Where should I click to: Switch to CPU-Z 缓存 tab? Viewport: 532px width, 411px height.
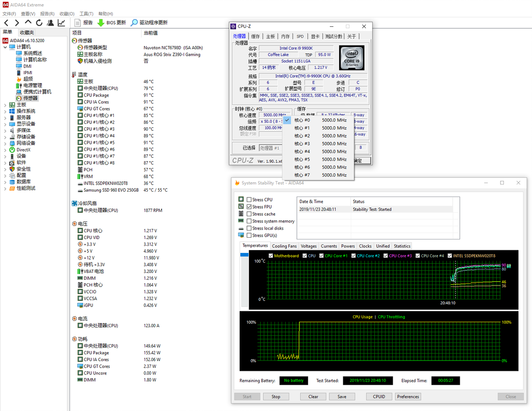pos(255,36)
